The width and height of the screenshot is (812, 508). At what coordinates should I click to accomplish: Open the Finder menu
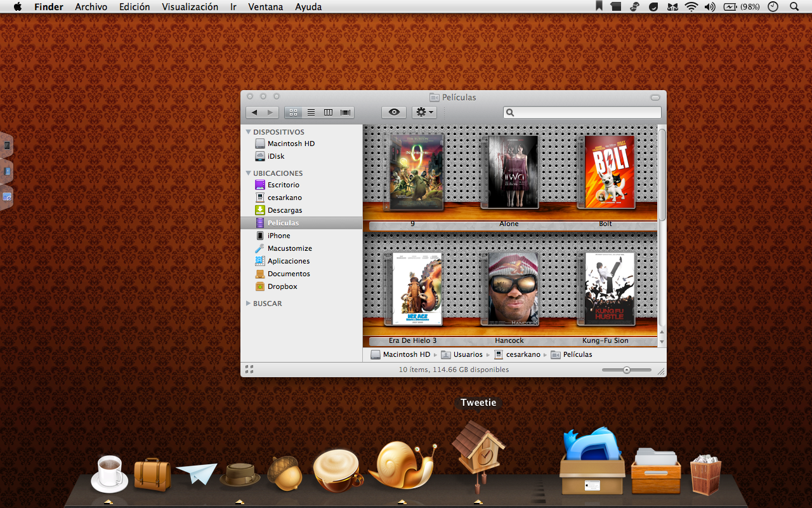[x=49, y=7]
